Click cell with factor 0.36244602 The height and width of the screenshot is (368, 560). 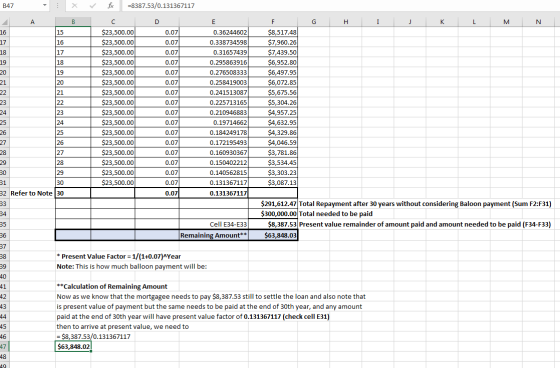click(x=214, y=32)
